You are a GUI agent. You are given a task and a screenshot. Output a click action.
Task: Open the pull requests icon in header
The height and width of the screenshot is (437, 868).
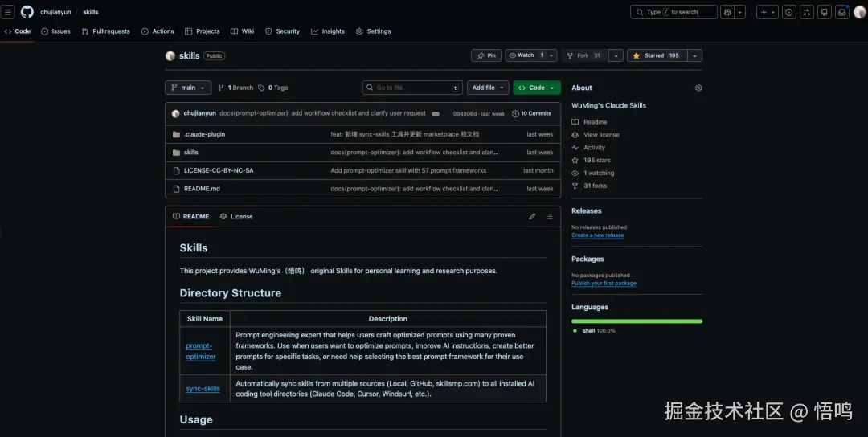pyautogui.click(x=807, y=12)
